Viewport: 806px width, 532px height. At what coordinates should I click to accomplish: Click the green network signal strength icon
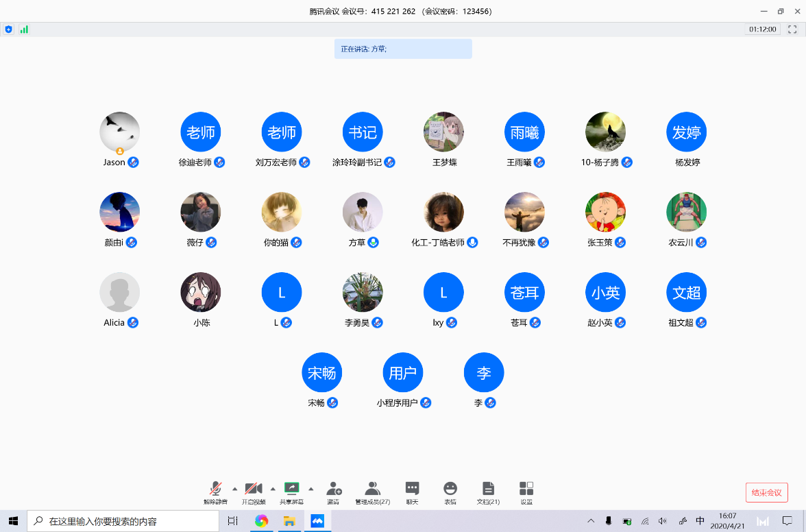pos(24,29)
